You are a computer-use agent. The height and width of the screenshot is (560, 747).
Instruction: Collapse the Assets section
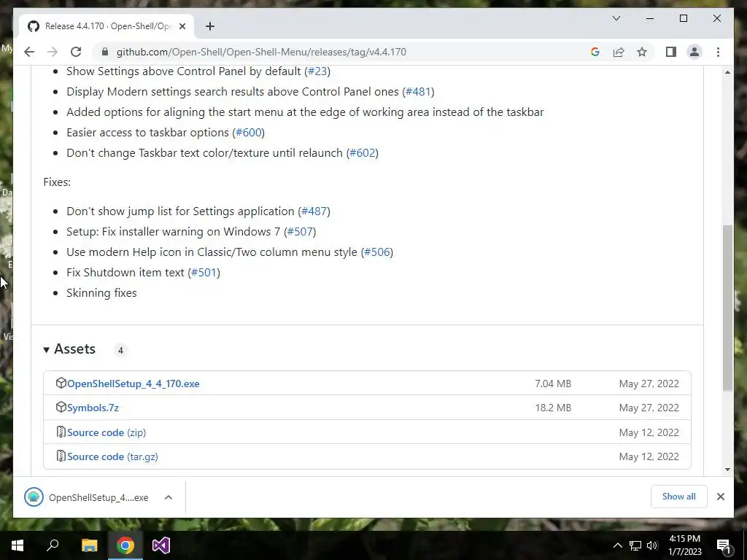tap(69, 349)
